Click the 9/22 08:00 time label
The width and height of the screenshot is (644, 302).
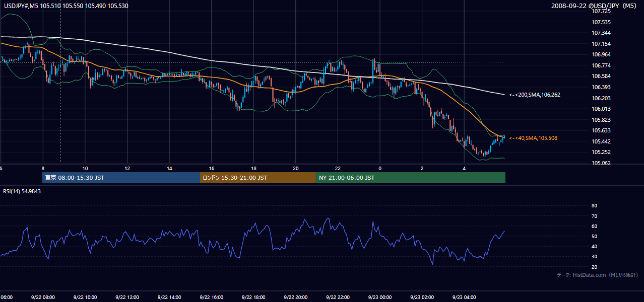[43, 297]
